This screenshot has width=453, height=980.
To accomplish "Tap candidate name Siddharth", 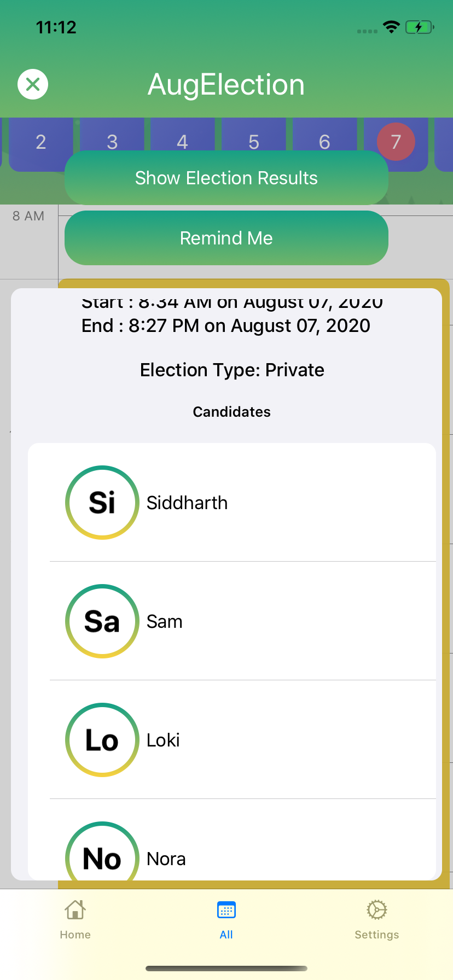I will point(187,503).
